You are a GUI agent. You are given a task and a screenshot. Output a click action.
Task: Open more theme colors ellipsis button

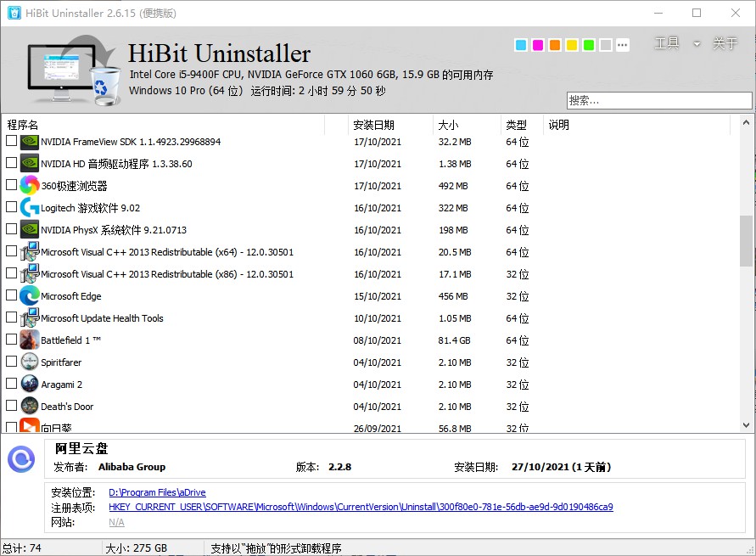pos(623,45)
